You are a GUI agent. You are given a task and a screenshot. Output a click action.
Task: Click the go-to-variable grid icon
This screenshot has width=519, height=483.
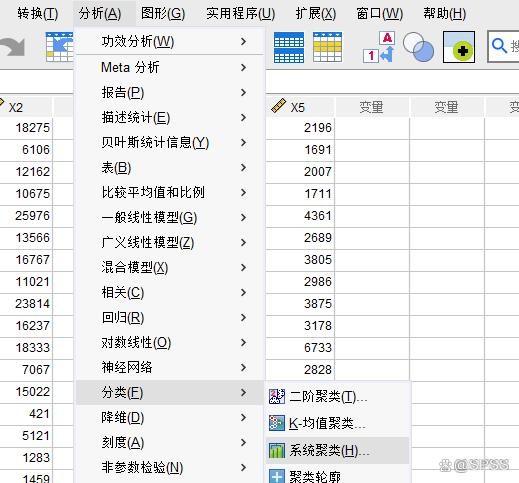tap(59, 47)
